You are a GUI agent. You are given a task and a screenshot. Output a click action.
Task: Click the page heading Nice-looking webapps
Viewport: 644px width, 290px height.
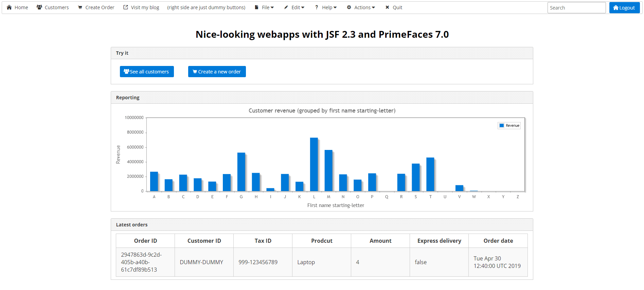pos(322,34)
